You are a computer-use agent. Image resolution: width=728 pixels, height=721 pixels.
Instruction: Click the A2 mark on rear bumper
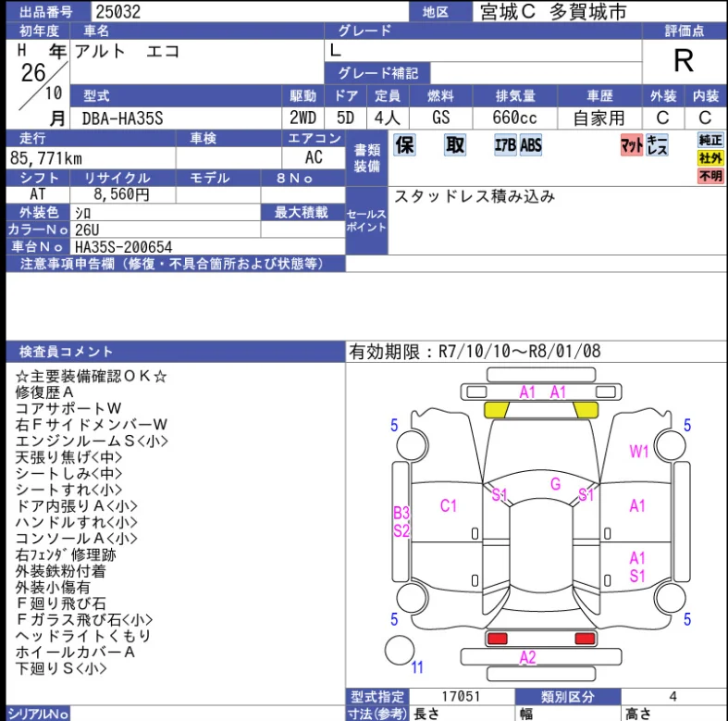click(x=527, y=658)
